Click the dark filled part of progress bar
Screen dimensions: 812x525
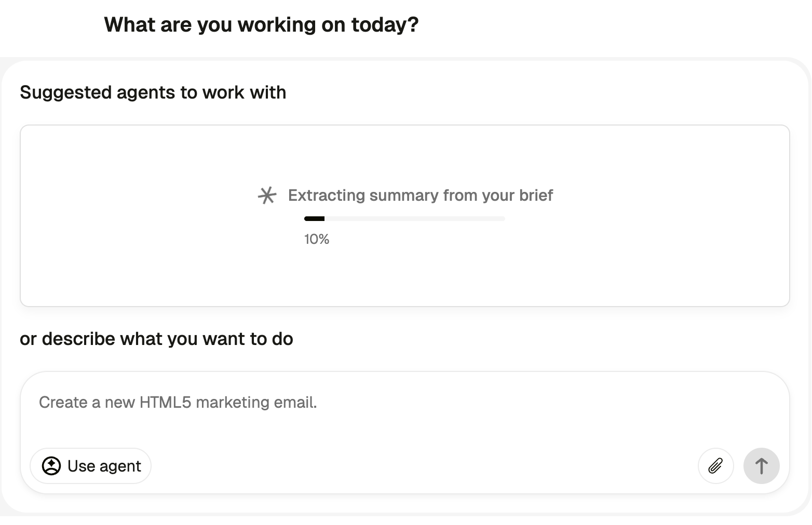(314, 219)
